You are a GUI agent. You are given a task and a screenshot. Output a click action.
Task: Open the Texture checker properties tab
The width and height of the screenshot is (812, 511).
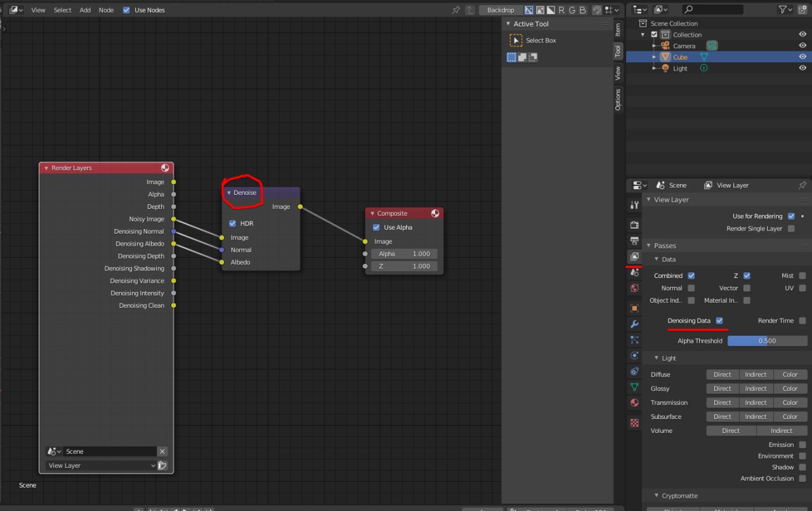(x=634, y=423)
